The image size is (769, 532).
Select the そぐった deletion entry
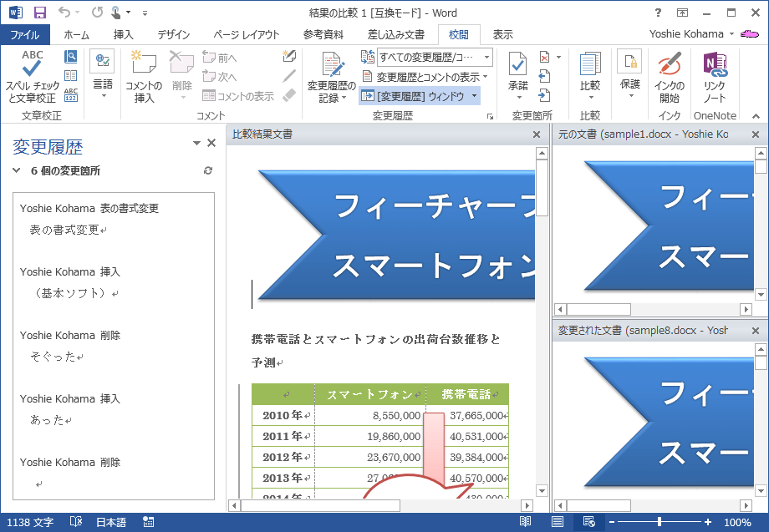click(x=114, y=347)
